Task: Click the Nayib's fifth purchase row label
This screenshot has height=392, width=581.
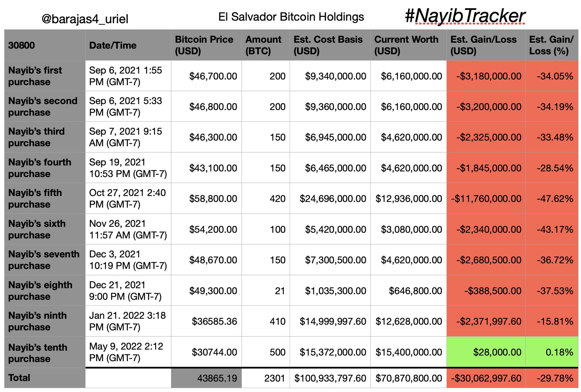Action: click(35, 199)
